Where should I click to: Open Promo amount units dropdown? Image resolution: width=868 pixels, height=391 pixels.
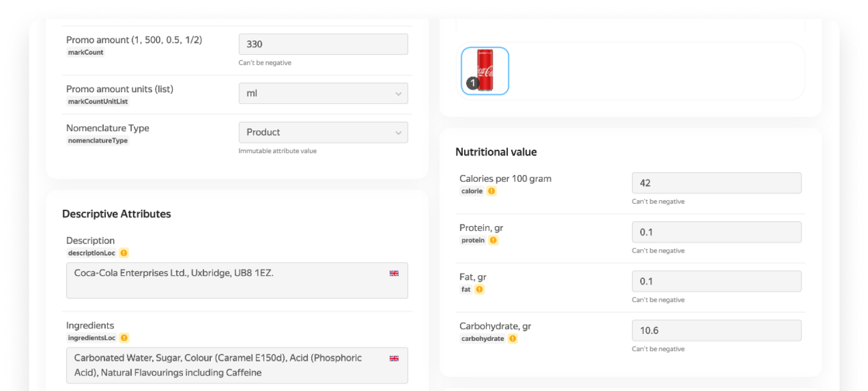(323, 93)
